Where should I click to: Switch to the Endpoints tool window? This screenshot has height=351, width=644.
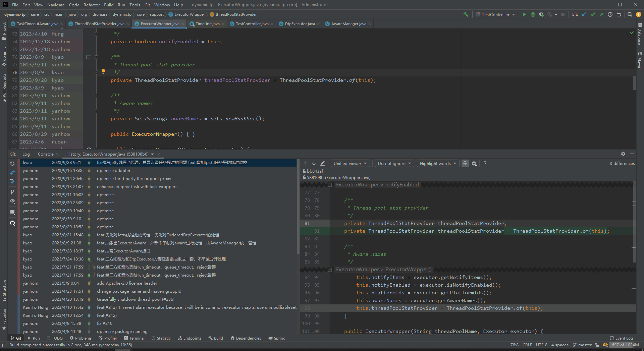(190, 338)
